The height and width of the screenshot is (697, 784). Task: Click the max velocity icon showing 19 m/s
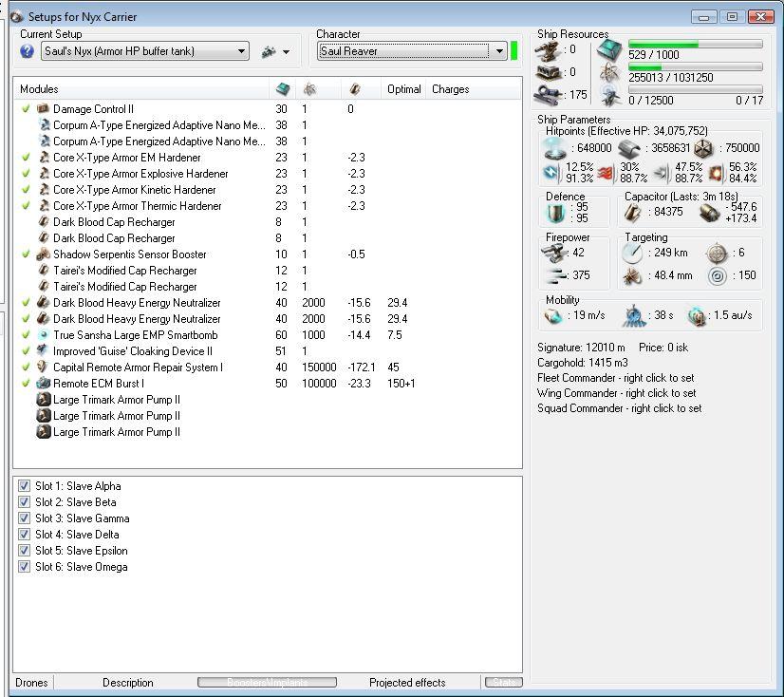[x=553, y=315]
